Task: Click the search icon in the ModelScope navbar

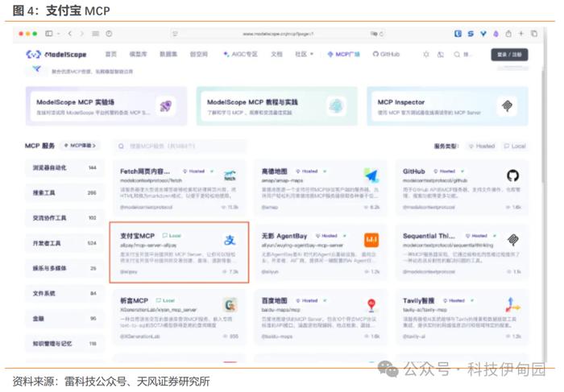Action: 457,54
